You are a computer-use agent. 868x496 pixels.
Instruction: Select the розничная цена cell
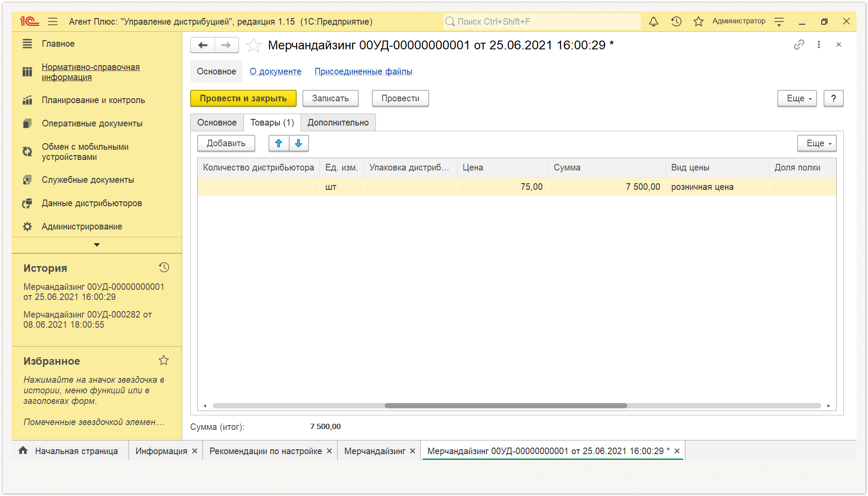coord(717,187)
